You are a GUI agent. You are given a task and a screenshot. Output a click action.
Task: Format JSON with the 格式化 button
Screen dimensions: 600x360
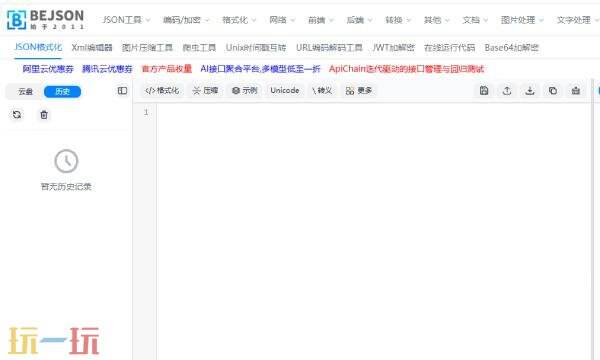coord(162,91)
